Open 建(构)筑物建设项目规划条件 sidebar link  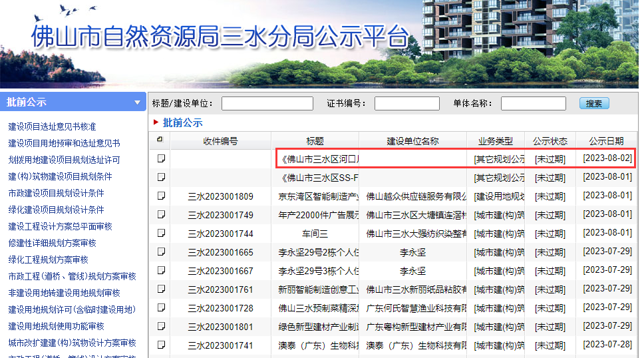pyautogui.click(x=60, y=177)
